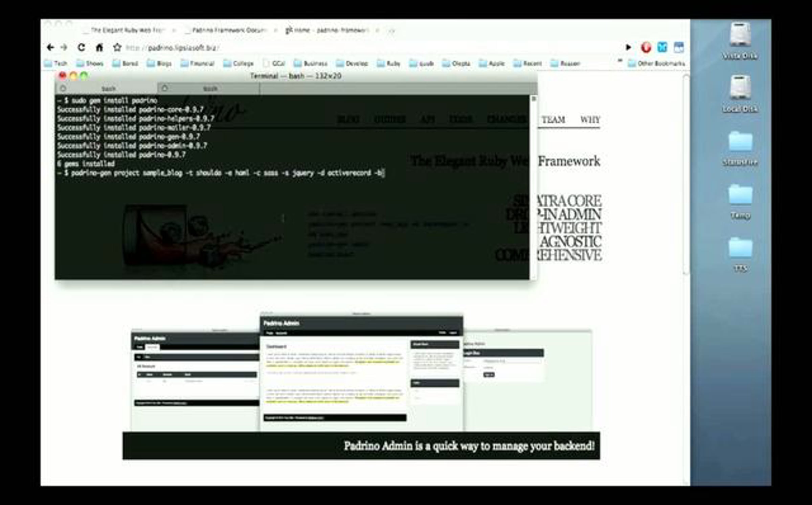
Task: Close The Elegant Ruby Web Framework tab
Action: (x=174, y=30)
